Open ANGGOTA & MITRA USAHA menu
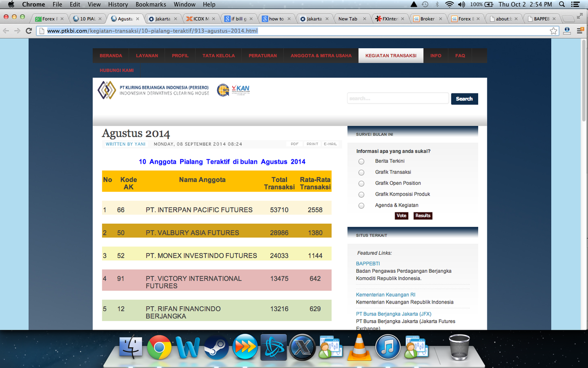Viewport: 588px width, 368px height. tap(321, 56)
